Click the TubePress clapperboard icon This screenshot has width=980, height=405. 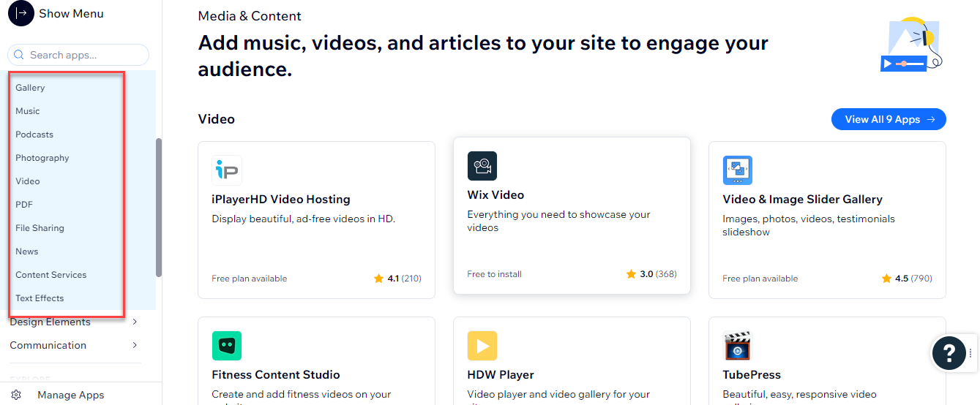click(x=738, y=346)
